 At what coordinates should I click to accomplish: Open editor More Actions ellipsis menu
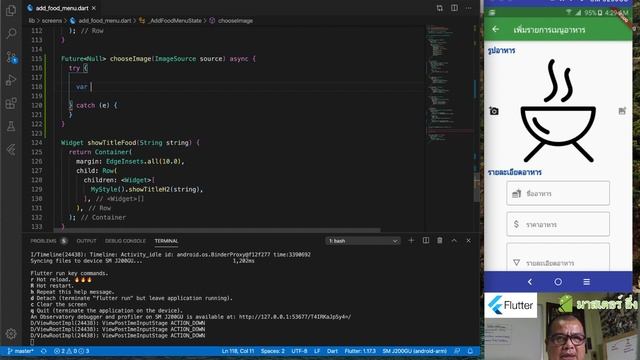pos(469,8)
